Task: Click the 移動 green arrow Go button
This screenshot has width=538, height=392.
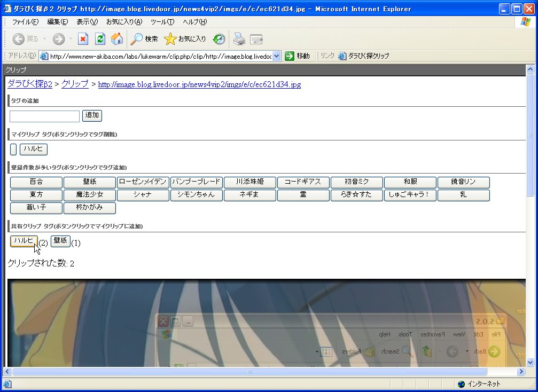Action: [x=297, y=56]
